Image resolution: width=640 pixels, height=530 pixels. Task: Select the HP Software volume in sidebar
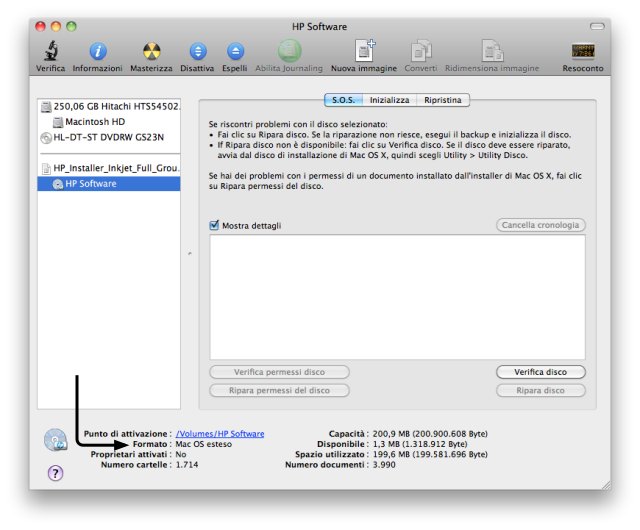[x=109, y=184]
